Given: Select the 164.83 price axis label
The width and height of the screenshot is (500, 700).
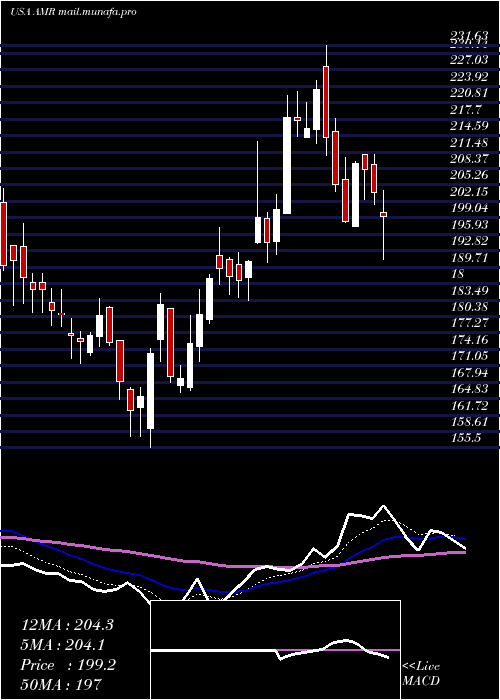Looking at the screenshot, I should pos(469,390).
